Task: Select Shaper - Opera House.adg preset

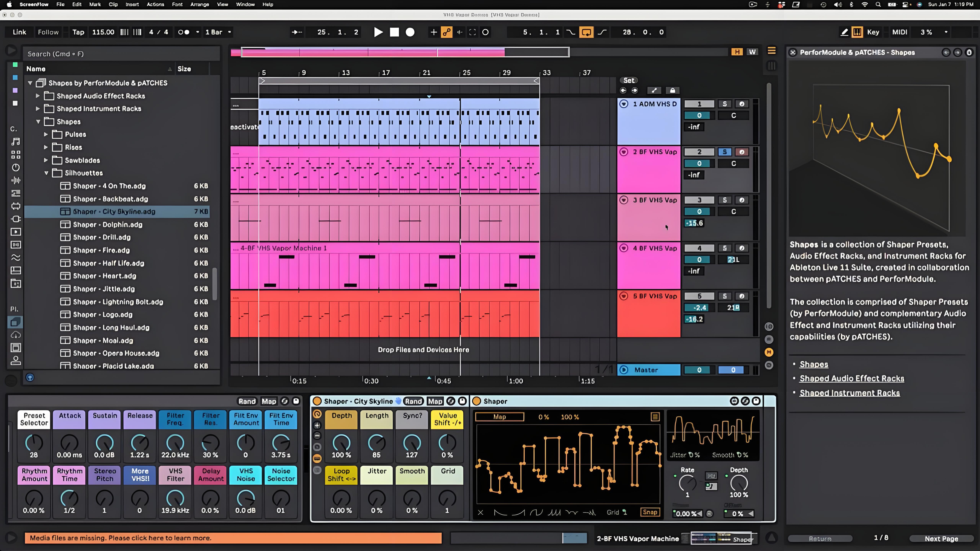Action: coord(117,353)
